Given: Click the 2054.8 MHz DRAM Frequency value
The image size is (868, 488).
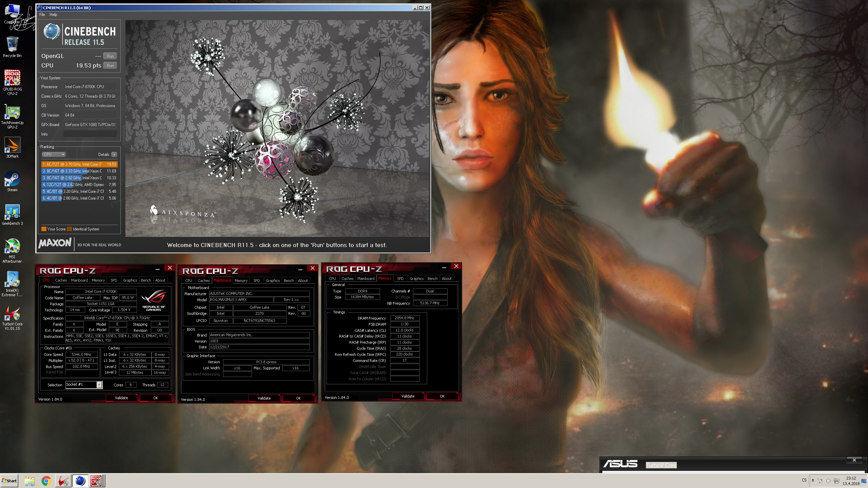Looking at the screenshot, I should pyautogui.click(x=405, y=318).
